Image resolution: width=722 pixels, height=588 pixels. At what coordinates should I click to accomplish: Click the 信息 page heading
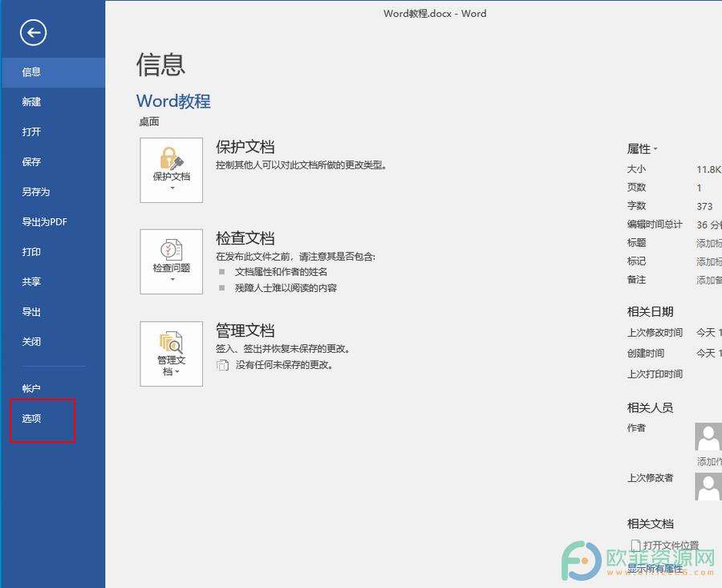pos(160,64)
